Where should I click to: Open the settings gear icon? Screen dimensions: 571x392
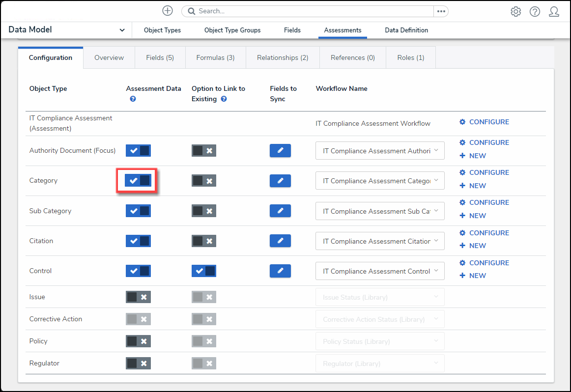click(x=515, y=12)
